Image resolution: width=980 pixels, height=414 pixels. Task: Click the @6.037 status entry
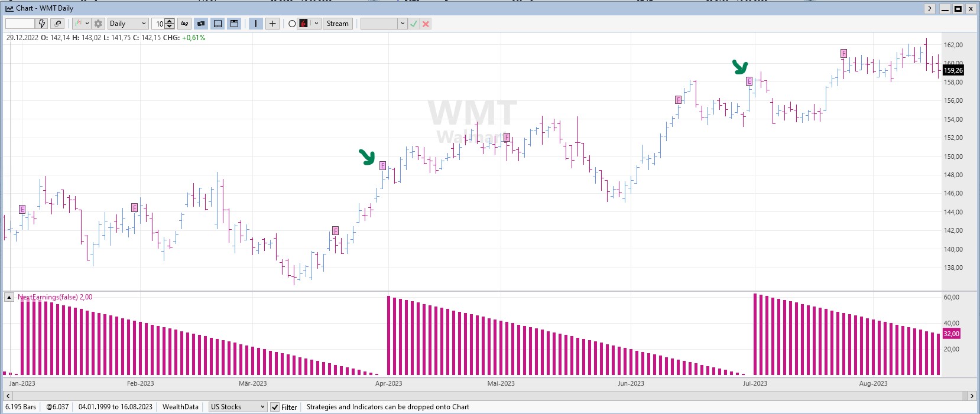point(57,407)
